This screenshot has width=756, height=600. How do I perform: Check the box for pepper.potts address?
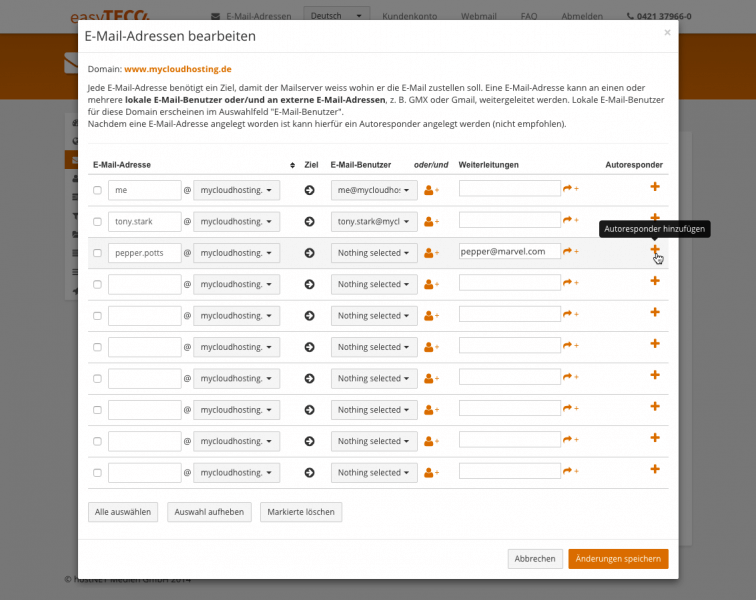97,253
